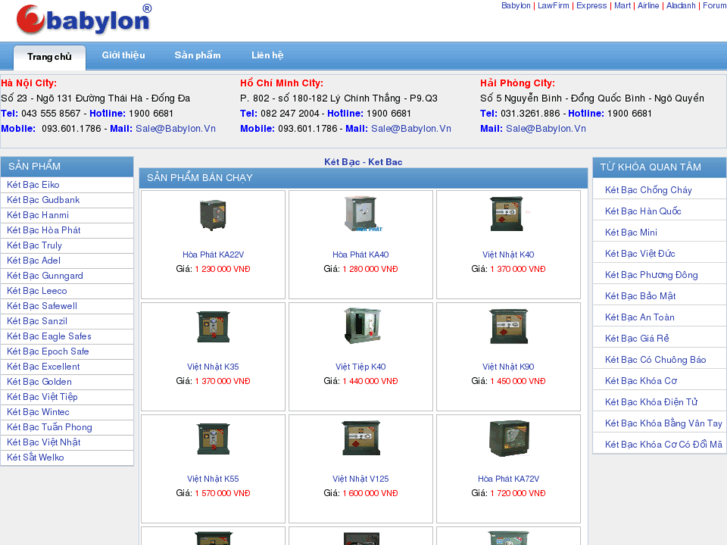
Task: Open Két Bạc Epoch Safe category
Action: (x=48, y=352)
